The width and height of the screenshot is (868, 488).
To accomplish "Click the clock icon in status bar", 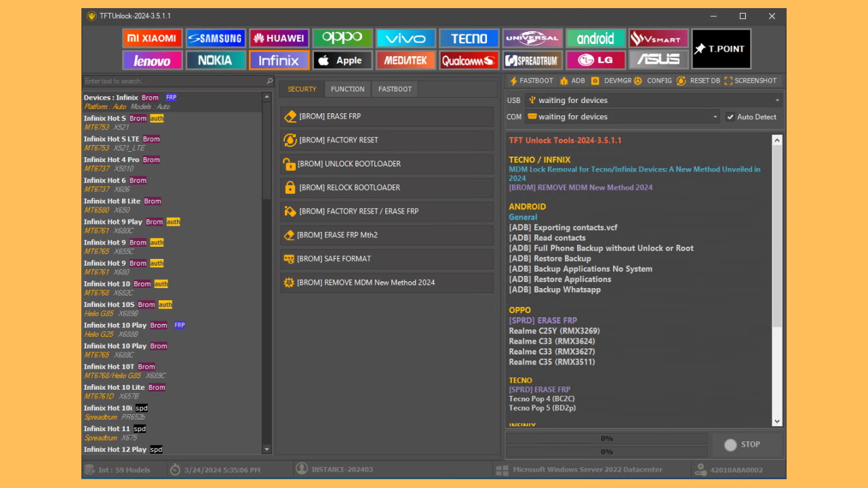I will click(175, 470).
